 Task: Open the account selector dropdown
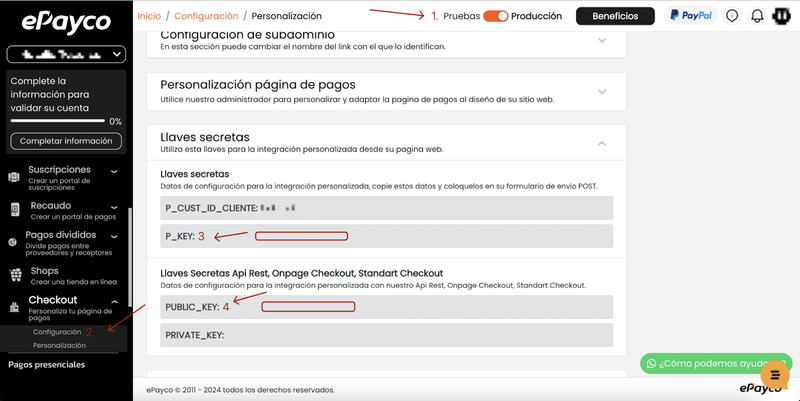[66, 55]
